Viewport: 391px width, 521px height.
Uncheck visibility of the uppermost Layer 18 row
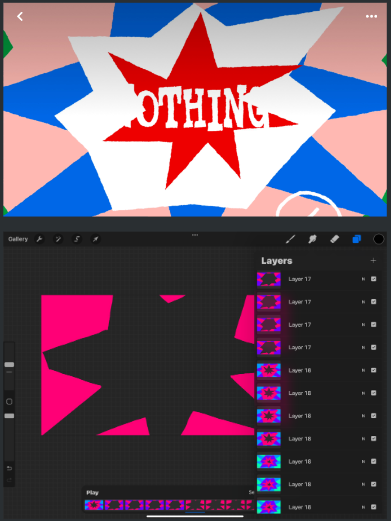tap(374, 370)
